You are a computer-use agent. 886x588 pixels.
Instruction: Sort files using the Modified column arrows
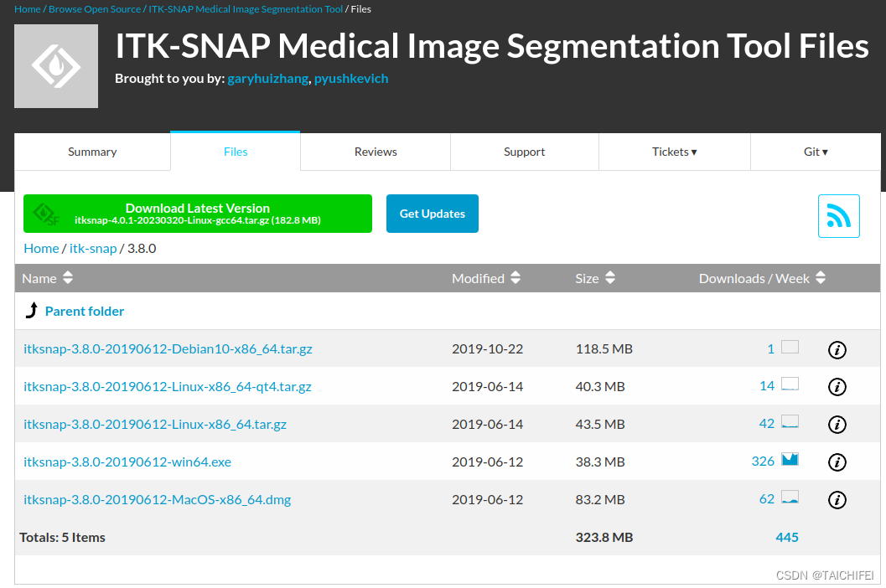point(516,278)
